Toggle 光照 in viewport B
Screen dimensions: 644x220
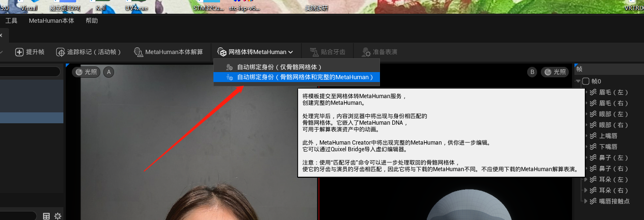(x=555, y=72)
